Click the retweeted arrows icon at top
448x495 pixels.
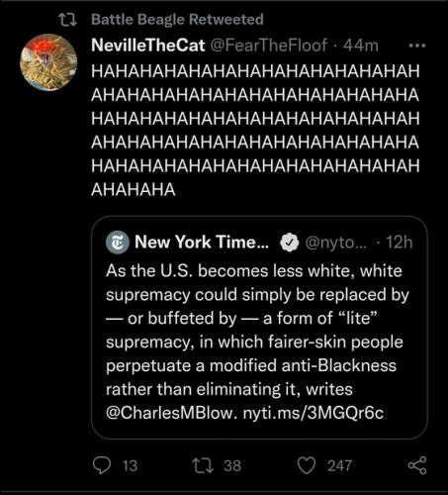tap(68, 19)
